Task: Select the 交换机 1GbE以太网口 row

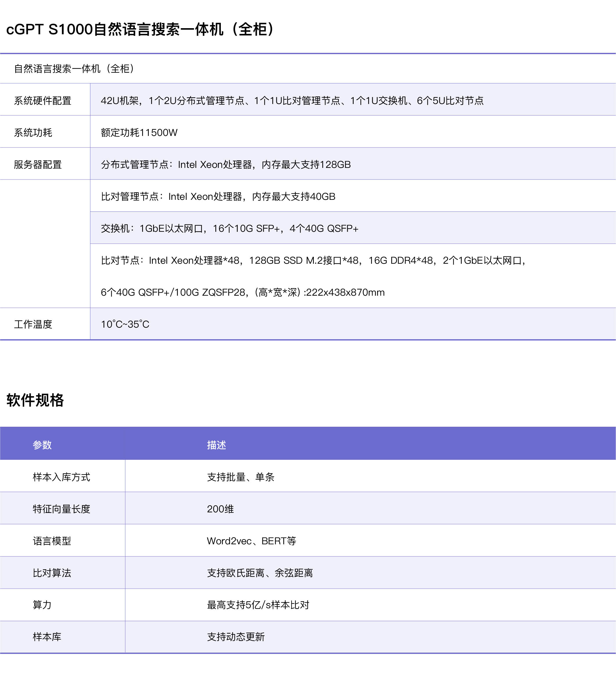Action: point(230,228)
